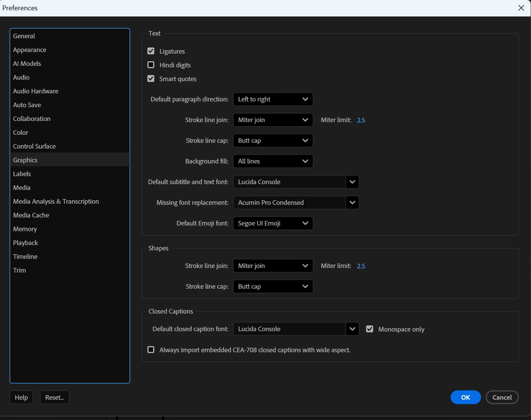Confirm preferences with the OK button
Image resolution: width=531 pixels, height=420 pixels.
pos(466,397)
